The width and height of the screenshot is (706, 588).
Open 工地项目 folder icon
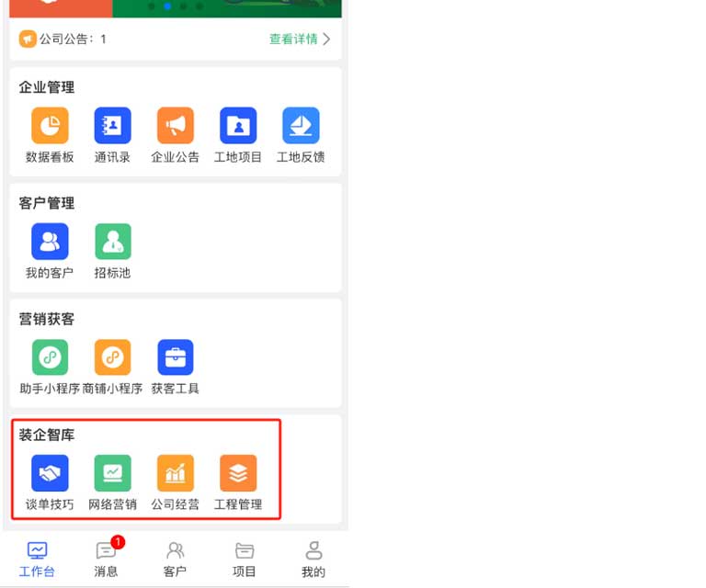point(238,126)
